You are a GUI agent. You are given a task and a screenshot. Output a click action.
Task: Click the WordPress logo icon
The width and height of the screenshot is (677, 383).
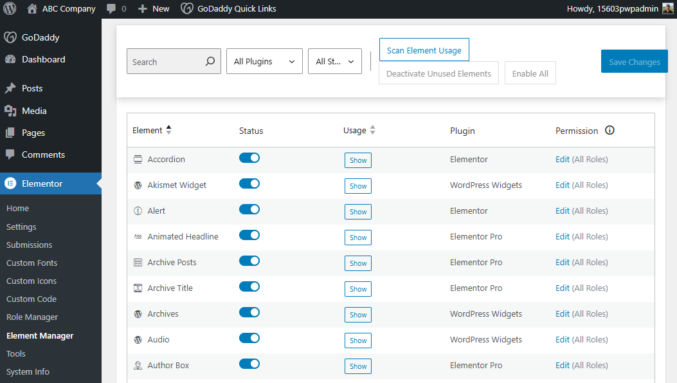[x=9, y=9]
